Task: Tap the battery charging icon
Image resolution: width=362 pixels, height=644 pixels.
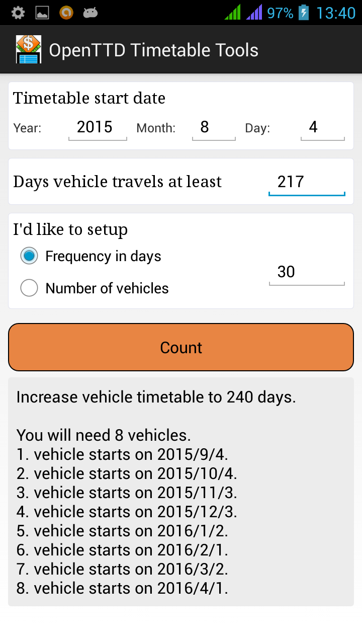Action: [303, 13]
